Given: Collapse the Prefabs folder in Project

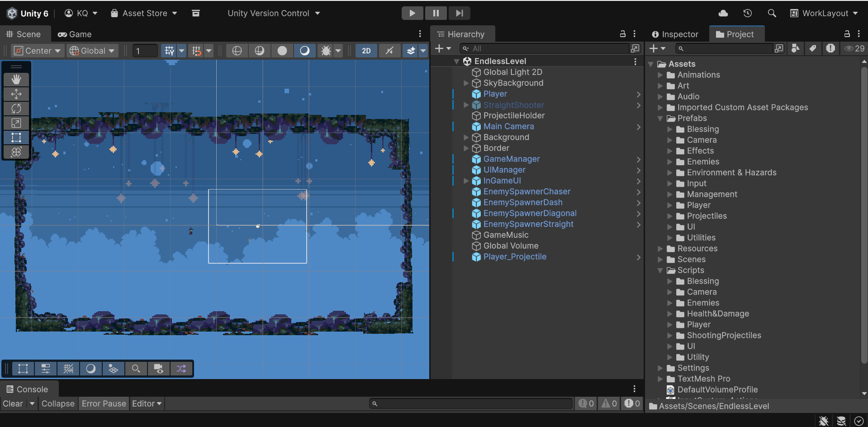Looking at the screenshot, I should coord(660,119).
